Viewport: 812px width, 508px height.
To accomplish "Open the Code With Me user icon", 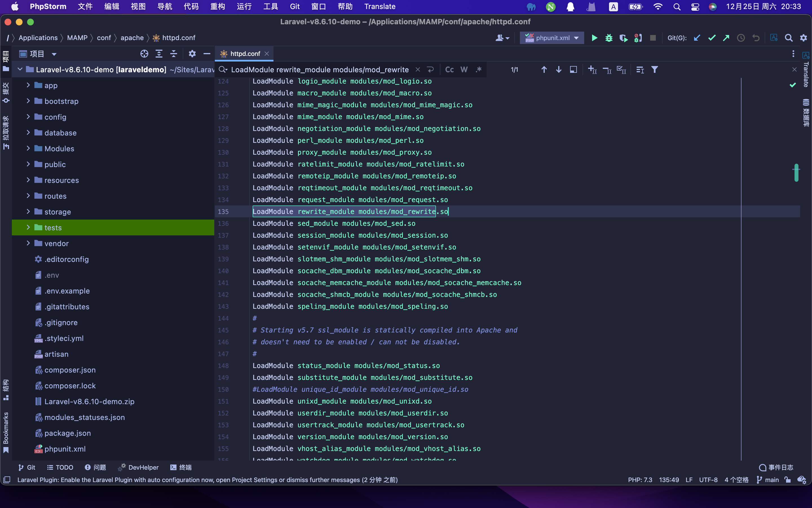I will pyautogui.click(x=502, y=38).
